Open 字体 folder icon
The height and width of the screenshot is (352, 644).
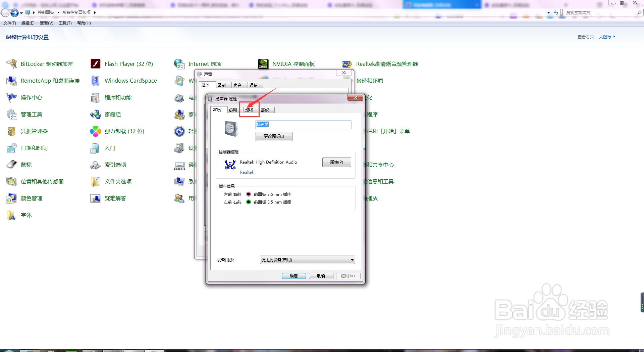(12, 215)
